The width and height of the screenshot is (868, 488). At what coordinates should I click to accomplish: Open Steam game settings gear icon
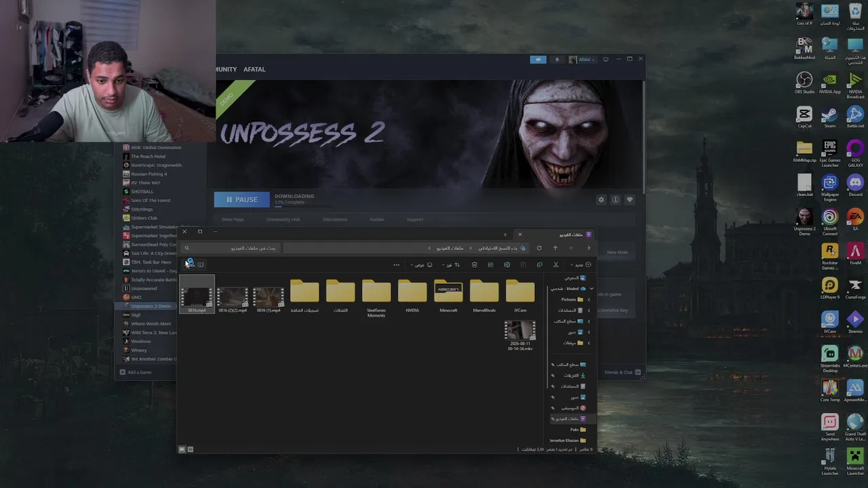[x=601, y=200]
